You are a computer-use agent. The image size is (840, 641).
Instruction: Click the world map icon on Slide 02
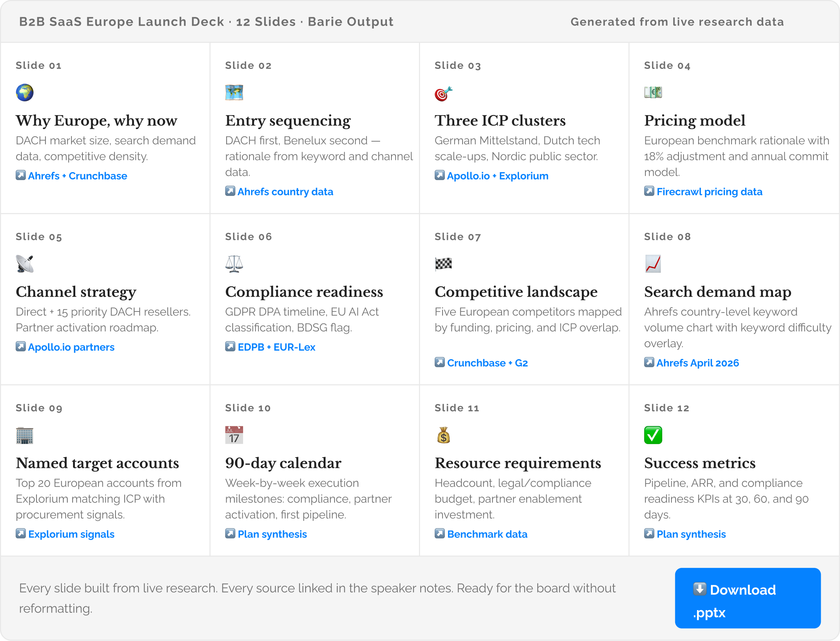click(x=234, y=93)
